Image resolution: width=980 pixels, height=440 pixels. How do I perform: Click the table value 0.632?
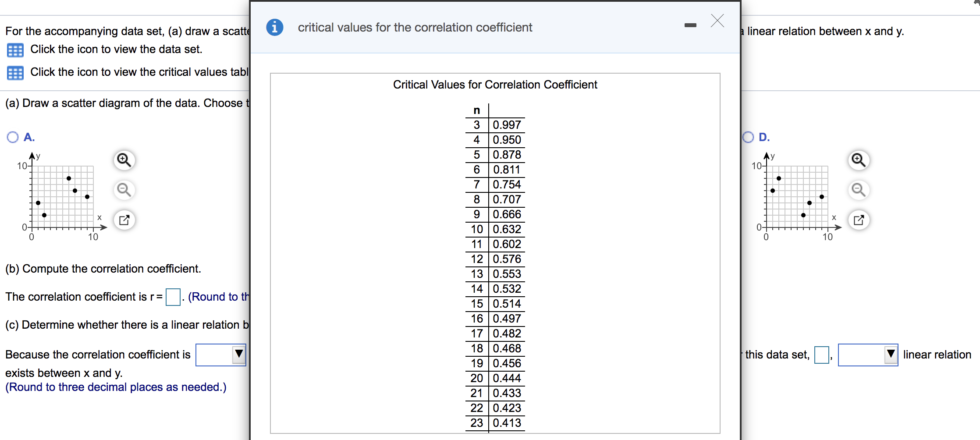507,229
